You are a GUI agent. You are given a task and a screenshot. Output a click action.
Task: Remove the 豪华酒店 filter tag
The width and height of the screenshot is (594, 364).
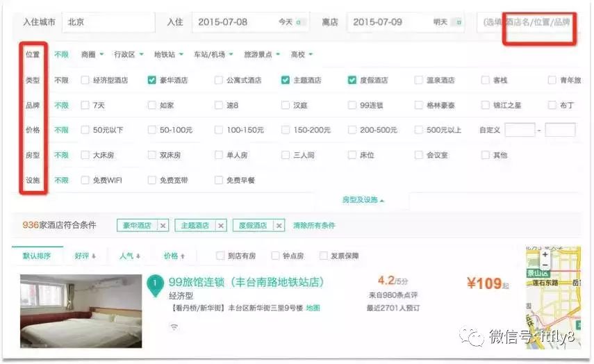163,226
